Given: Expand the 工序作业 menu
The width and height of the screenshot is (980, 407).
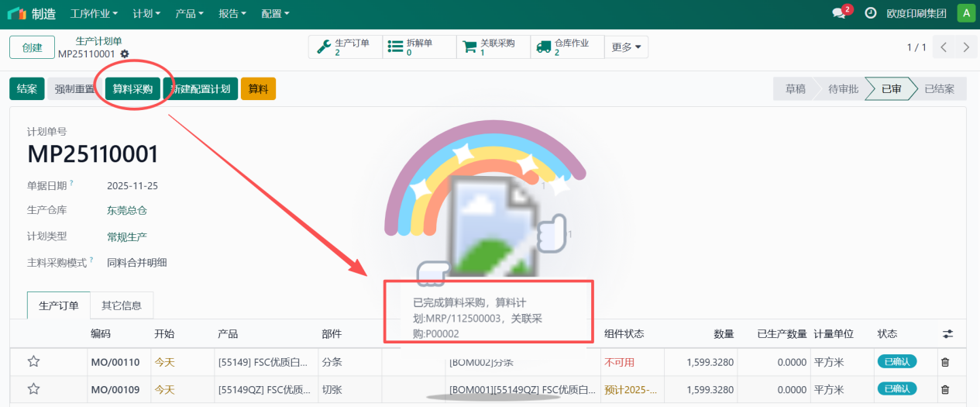Looking at the screenshot, I should click(x=94, y=14).
